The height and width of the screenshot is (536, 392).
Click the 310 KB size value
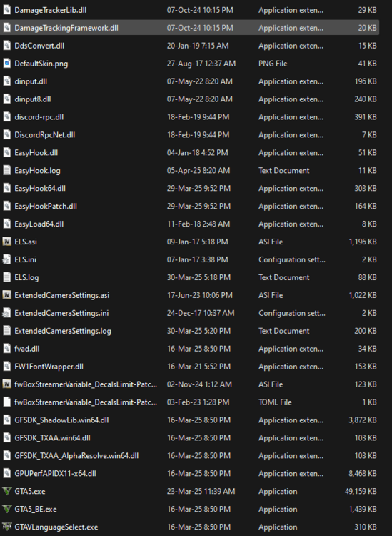coord(366,527)
